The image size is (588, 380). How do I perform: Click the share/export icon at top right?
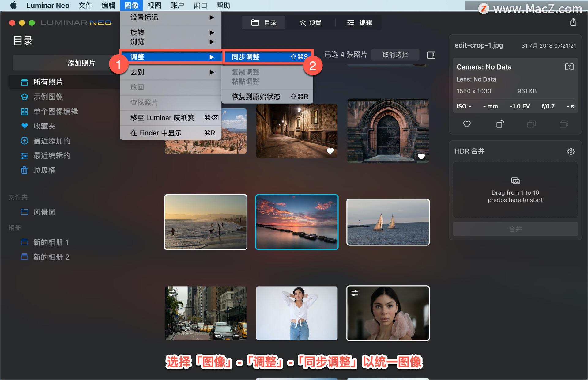point(573,22)
